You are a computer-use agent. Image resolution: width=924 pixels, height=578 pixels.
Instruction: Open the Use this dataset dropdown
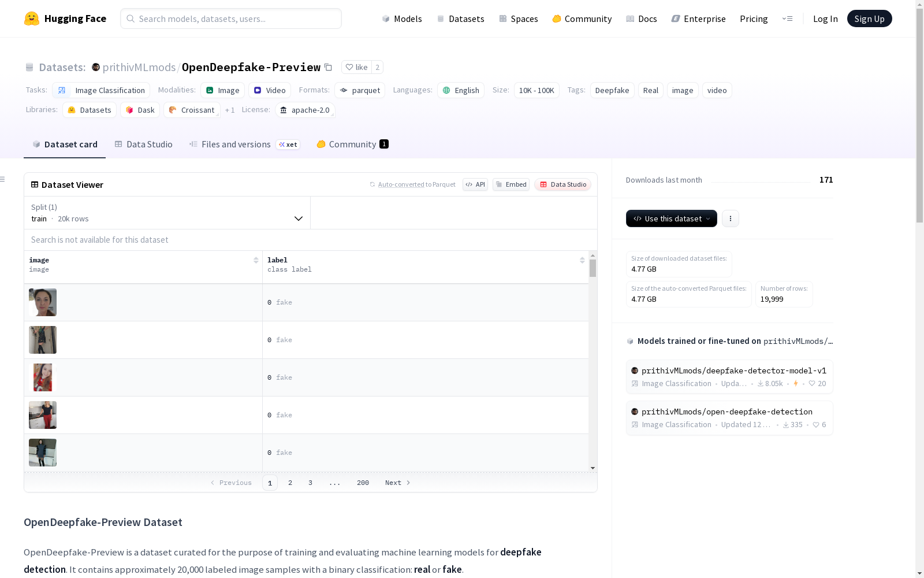[672, 218]
